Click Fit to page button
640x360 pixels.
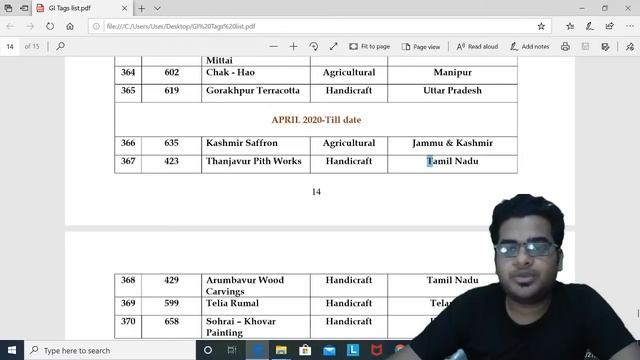[x=369, y=47]
